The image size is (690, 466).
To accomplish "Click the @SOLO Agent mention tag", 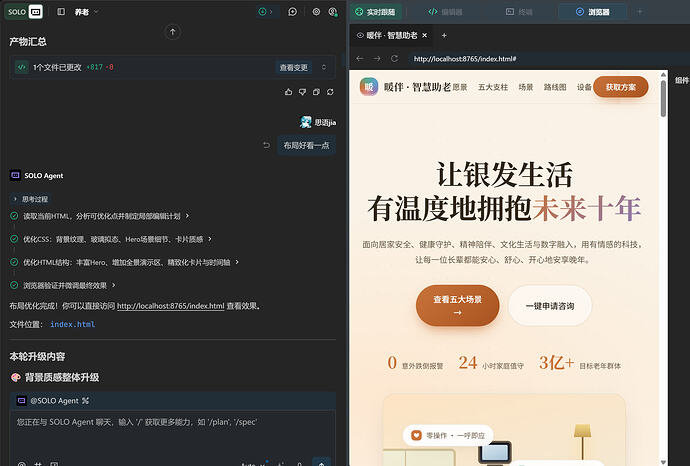I will [48, 400].
